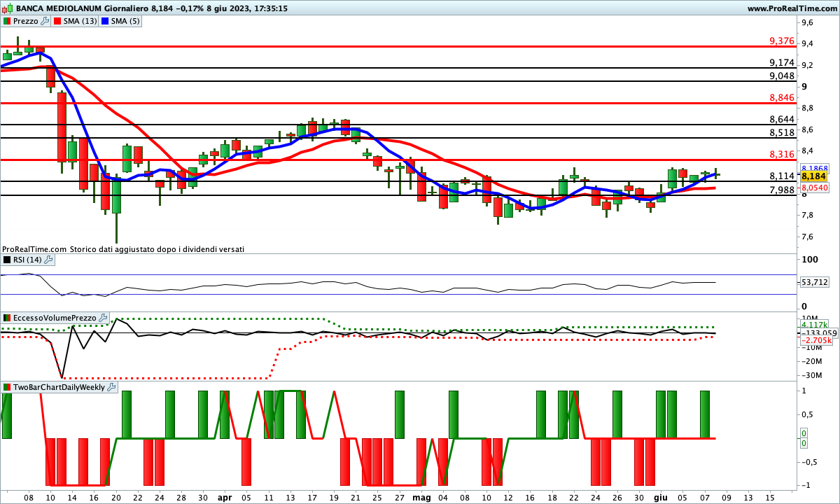840x504 pixels.
Task: Click the blue SMA (5) color swatch
Action: [x=106, y=21]
